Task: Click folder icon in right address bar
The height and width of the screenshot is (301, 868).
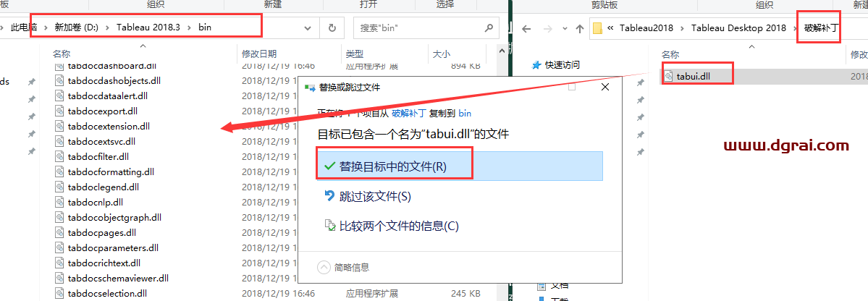Action: [x=597, y=28]
